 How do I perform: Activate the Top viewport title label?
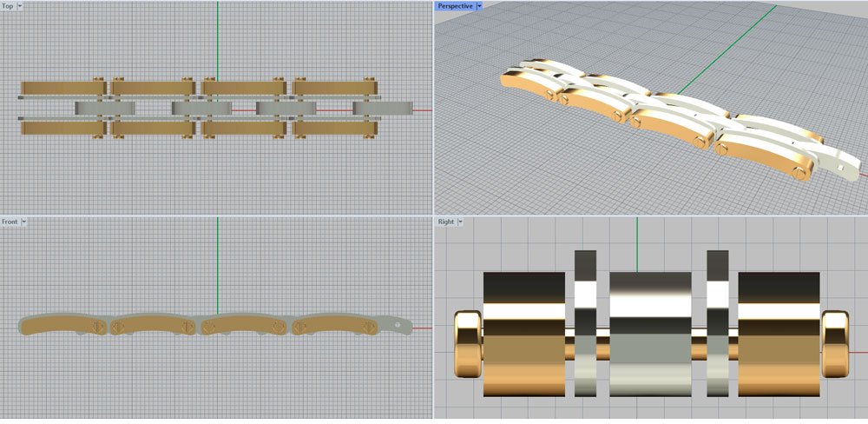[x=8, y=5]
